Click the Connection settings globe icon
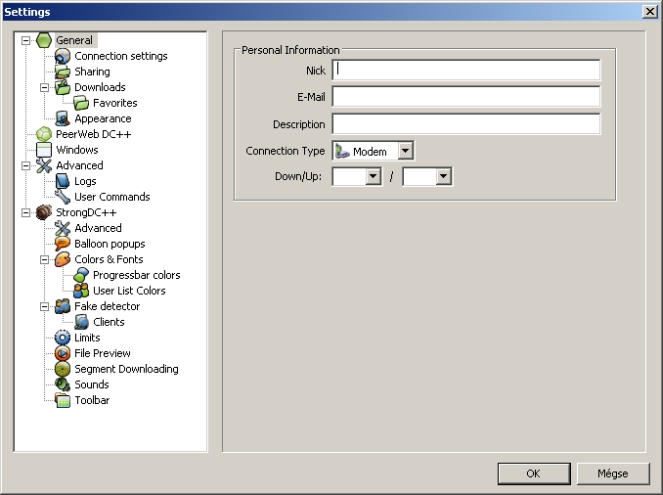The image size is (663, 495). (63, 56)
